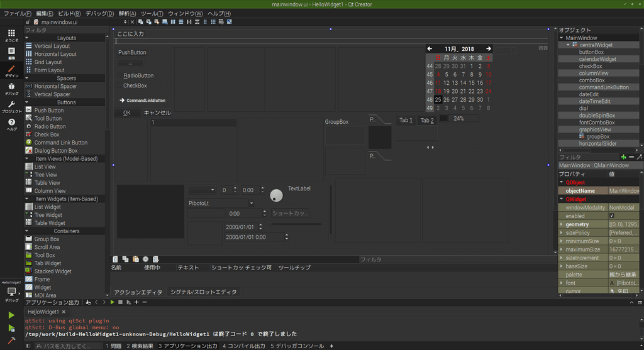This screenshot has width=644, height=350.
Task: Click the round dial knob
Action: (277, 195)
